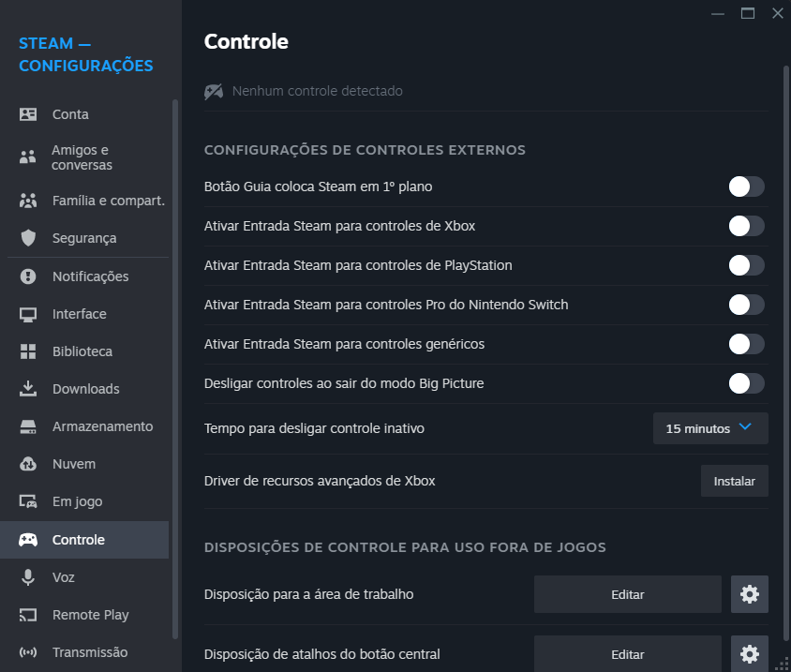Enable Desligar controles ao sair Big Picture
791x672 pixels.
point(747,383)
